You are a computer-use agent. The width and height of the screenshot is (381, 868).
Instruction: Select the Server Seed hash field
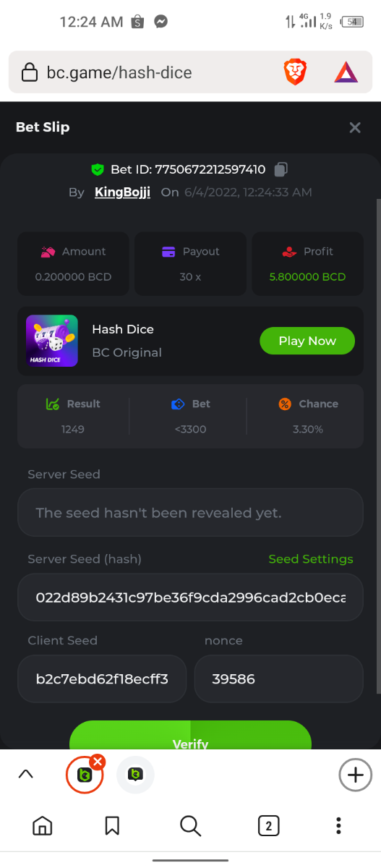click(x=190, y=597)
